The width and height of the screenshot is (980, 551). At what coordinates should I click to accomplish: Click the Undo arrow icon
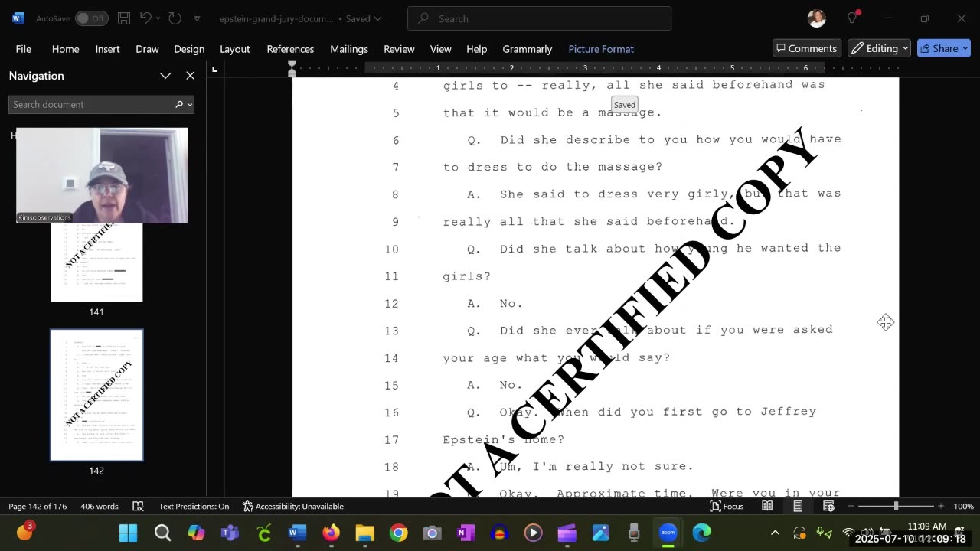pyautogui.click(x=145, y=18)
